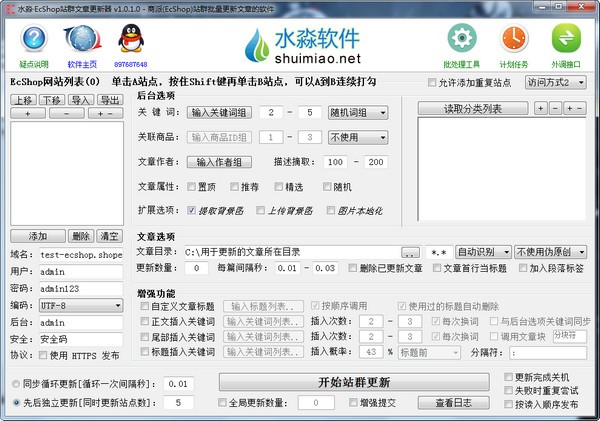Click the 安全码 input field
This screenshot has width=600, height=421.
pyautogui.click(x=81, y=339)
